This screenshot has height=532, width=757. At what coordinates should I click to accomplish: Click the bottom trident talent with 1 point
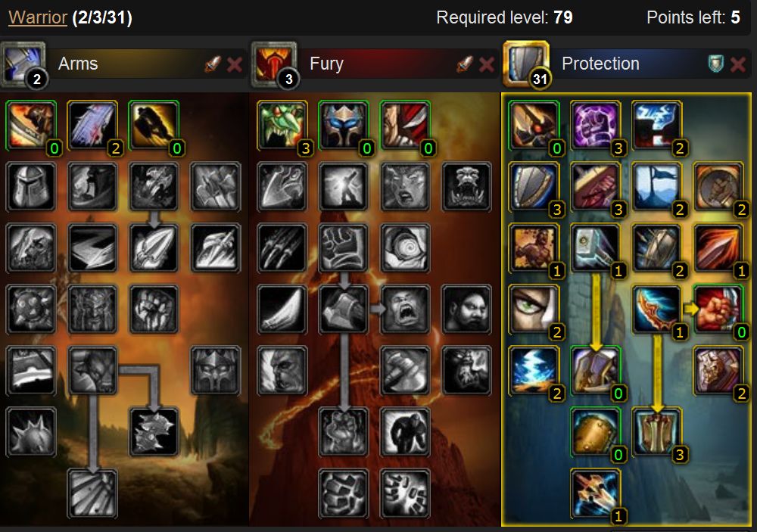(595, 493)
